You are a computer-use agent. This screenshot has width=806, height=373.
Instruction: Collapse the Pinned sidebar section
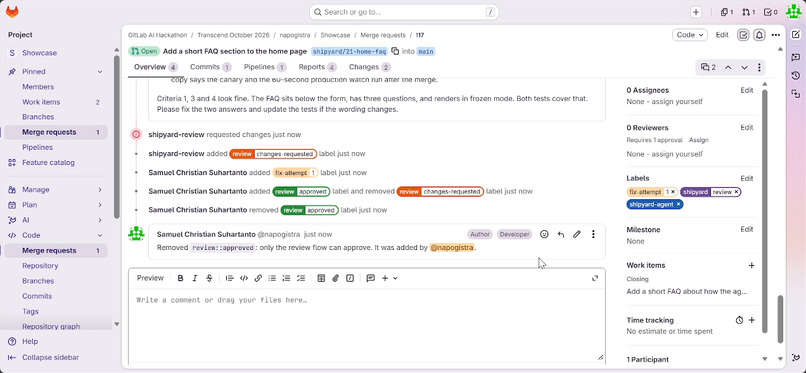click(x=100, y=72)
